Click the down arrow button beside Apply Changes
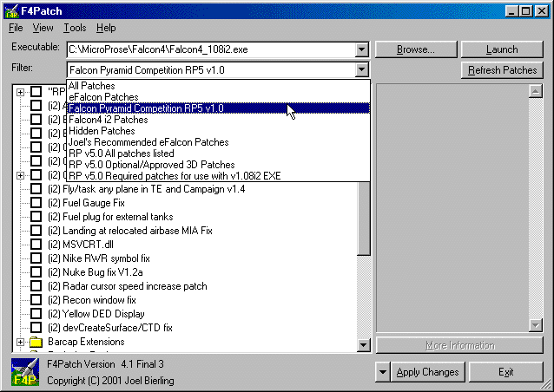This screenshot has width=554, height=392. 383,372
